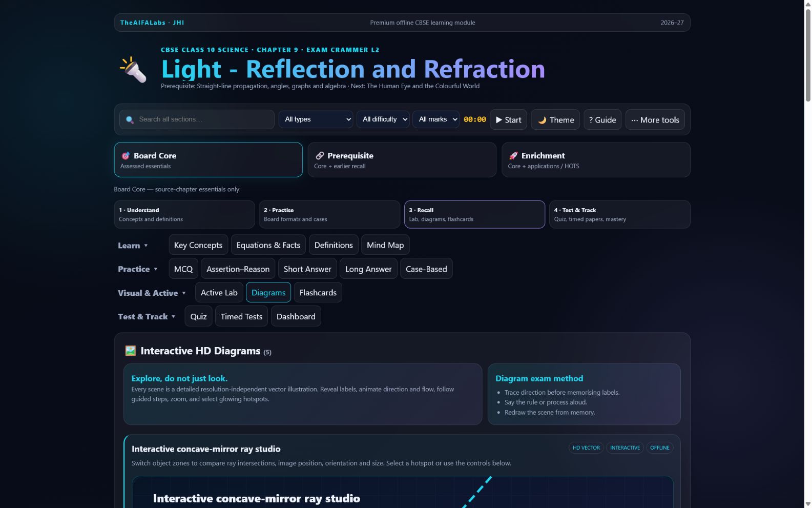This screenshot has height=508, width=812.
Task: Collapse the Learn group
Action: coord(133,246)
